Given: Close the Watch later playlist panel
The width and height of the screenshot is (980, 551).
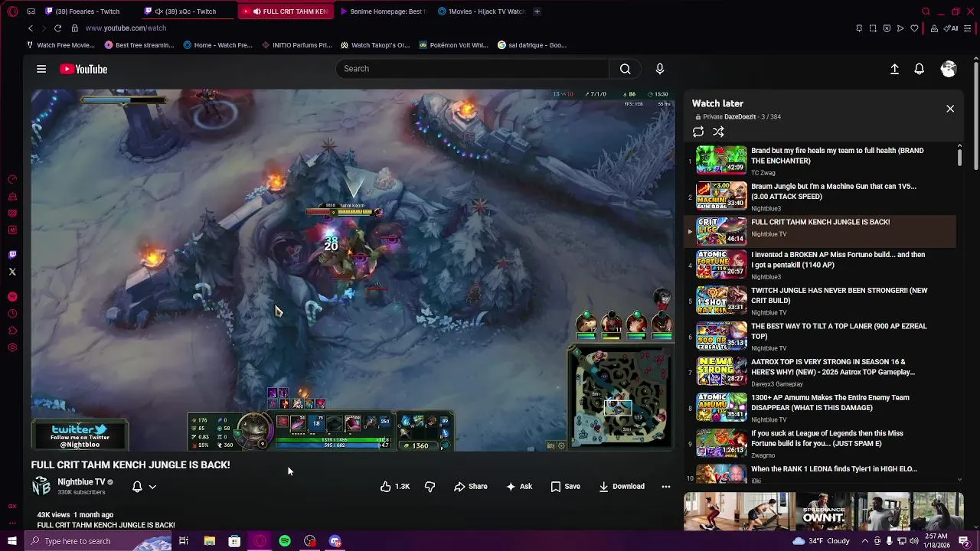Looking at the screenshot, I should (950, 109).
